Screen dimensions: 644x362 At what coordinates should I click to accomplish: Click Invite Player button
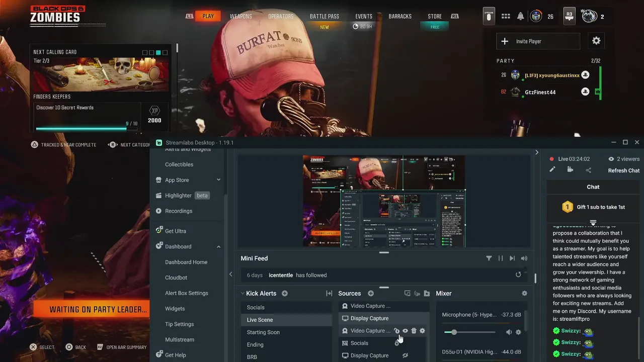coord(538,41)
